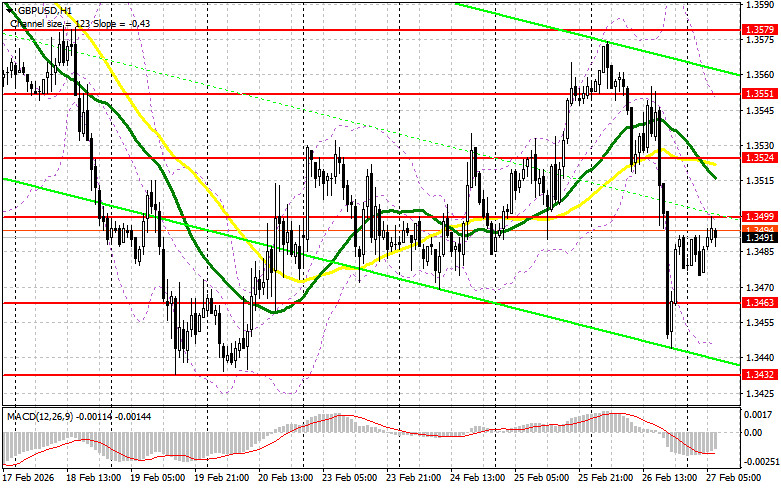
Task: Click the 1.3515 price scale value
Action: click(x=759, y=181)
